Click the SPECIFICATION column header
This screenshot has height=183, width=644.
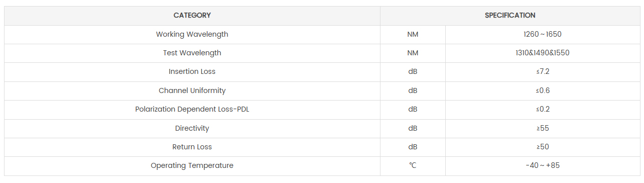coord(509,16)
